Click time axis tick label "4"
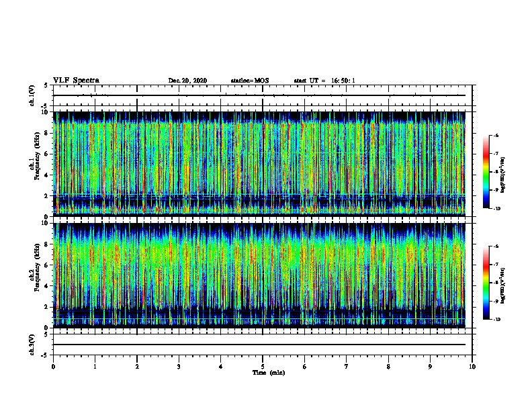The image size is (532, 411). pos(221,367)
